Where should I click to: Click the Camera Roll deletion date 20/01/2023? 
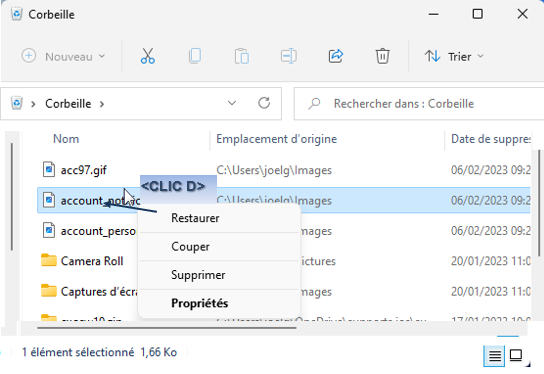click(491, 261)
